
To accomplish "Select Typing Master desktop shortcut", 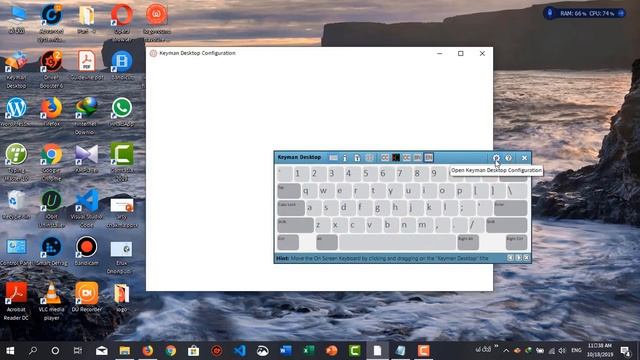I will pyautogui.click(x=16, y=162).
